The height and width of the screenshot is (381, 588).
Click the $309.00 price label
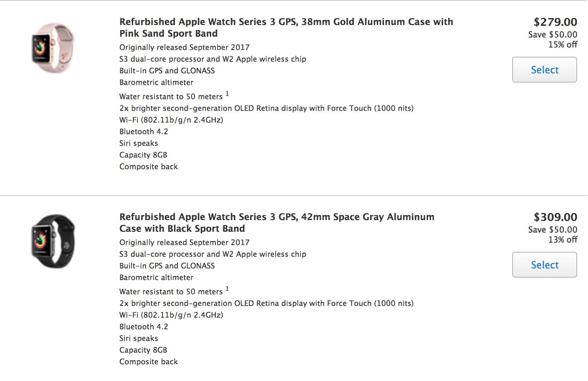point(556,217)
